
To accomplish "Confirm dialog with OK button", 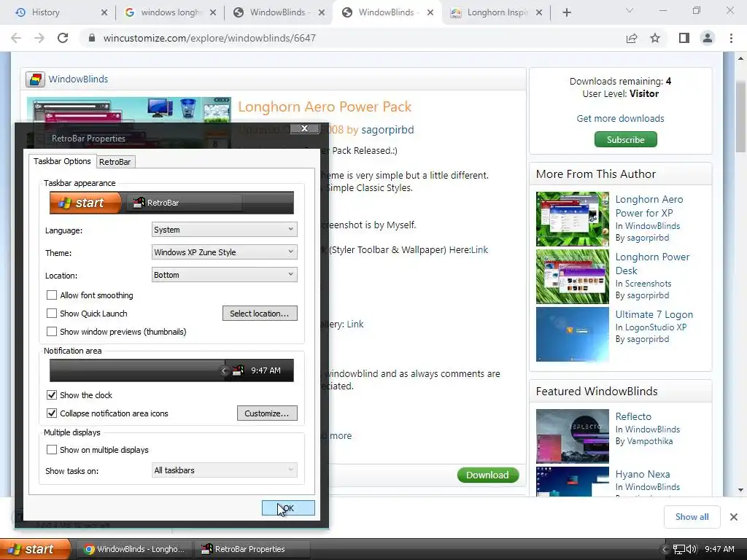I will [288, 508].
